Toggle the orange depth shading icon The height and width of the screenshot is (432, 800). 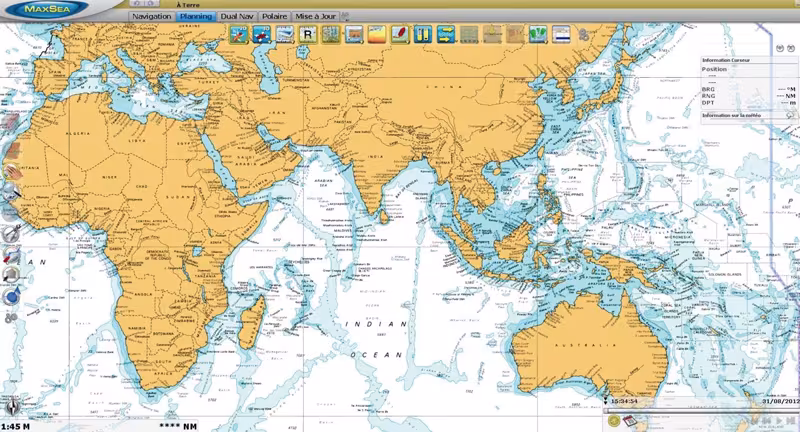click(x=377, y=35)
